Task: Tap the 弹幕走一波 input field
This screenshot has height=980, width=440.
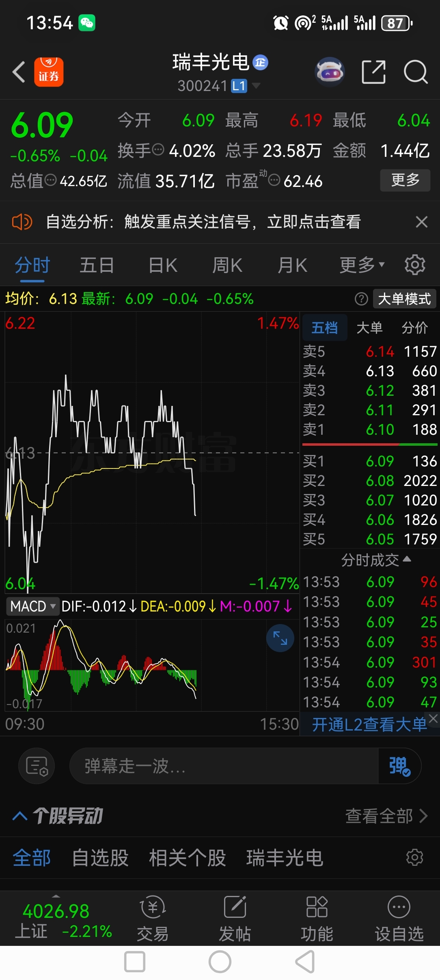Action: [x=224, y=766]
